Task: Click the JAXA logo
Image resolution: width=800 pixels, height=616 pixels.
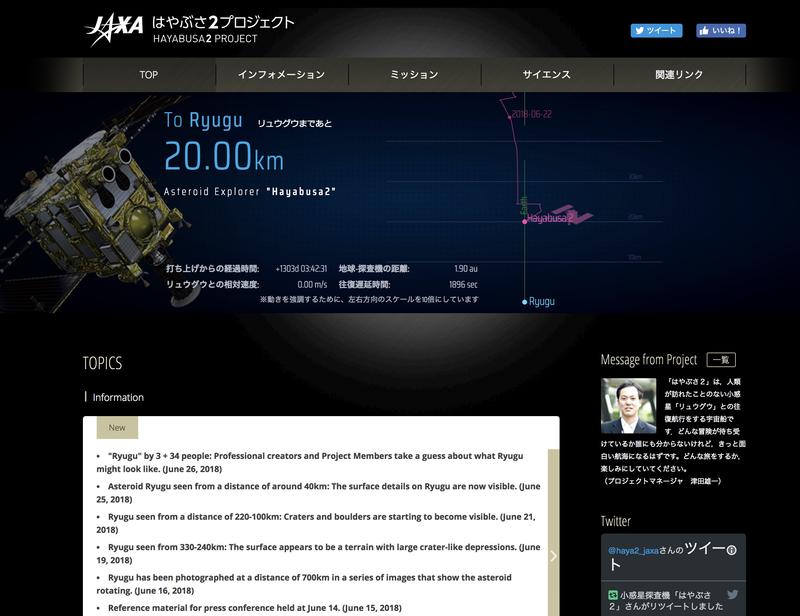Action: tap(113, 30)
